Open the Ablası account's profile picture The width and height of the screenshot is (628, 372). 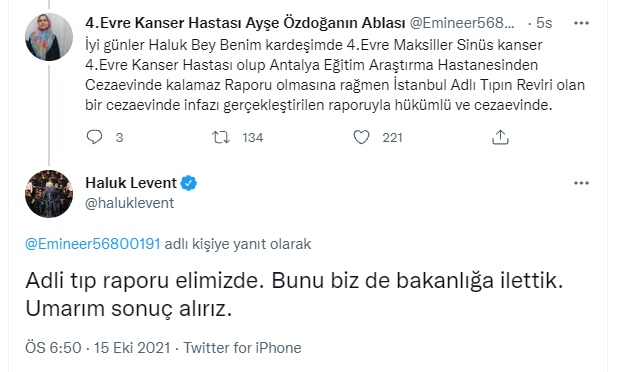point(49,37)
